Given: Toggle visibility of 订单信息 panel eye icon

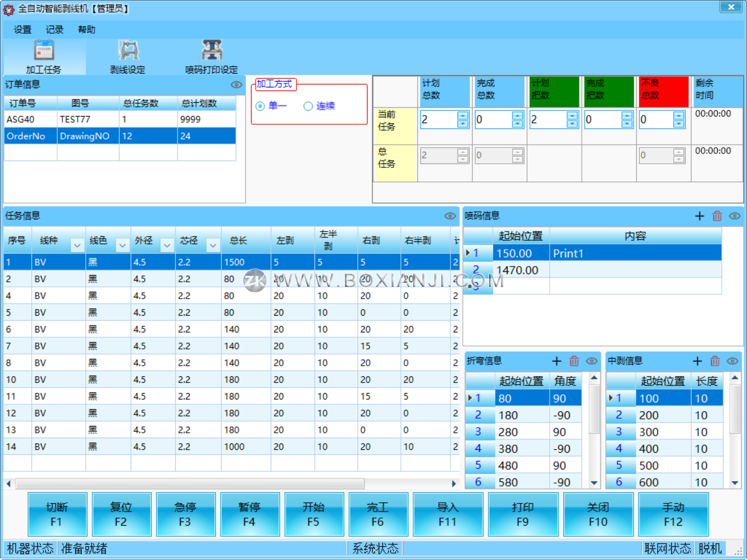Looking at the screenshot, I should click(x=236, y=85).
